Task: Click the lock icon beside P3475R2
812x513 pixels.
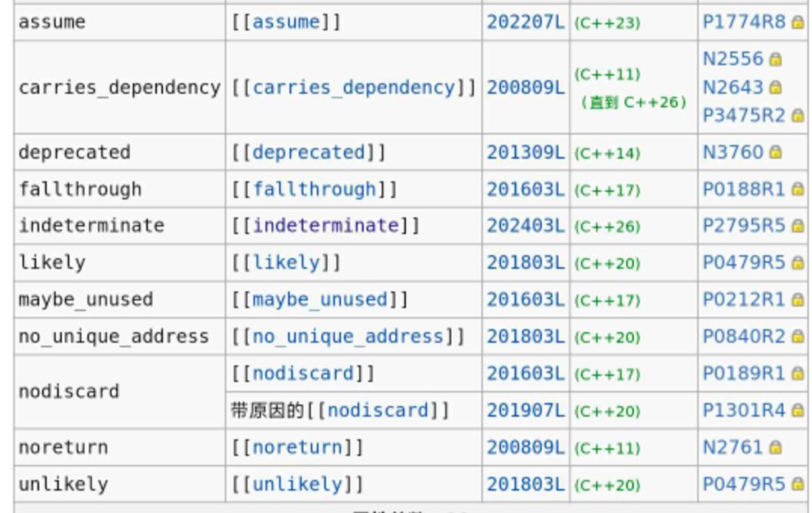Action: (x=798, y=115)
